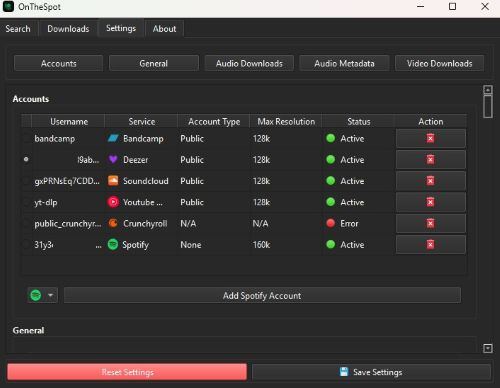The image size is (500, 388).
Task: Delete the Deezer account with trash icon
Action: [x=431, y=160]
